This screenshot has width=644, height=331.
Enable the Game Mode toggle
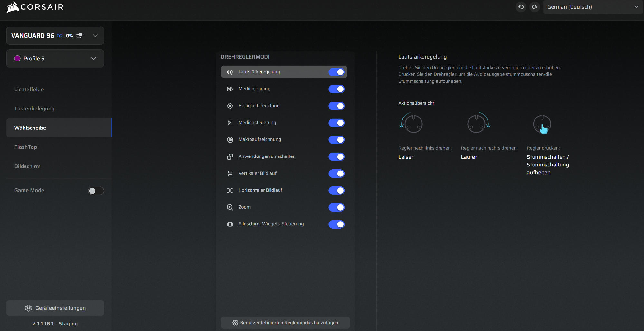96,191
